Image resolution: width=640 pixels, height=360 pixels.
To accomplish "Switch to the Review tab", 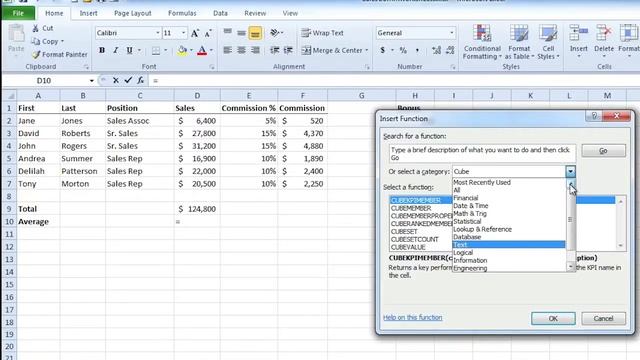I will (x=255, y=13).
